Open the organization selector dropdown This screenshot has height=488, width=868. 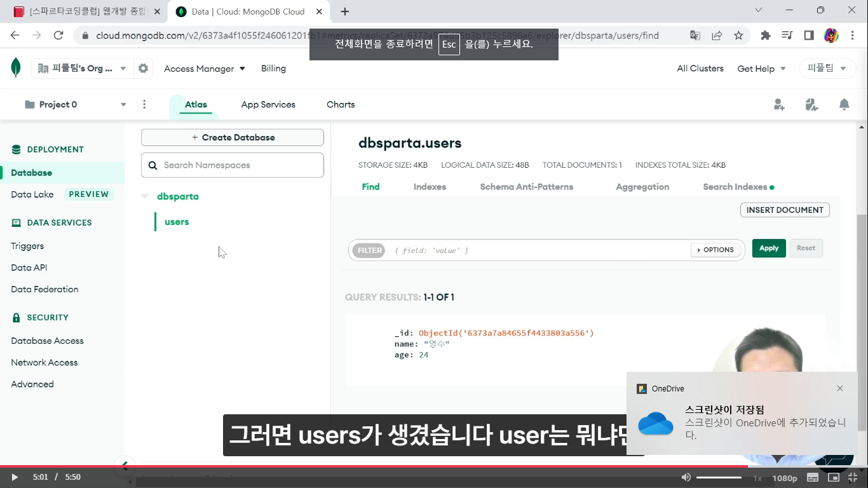click(x=83, y=69)
